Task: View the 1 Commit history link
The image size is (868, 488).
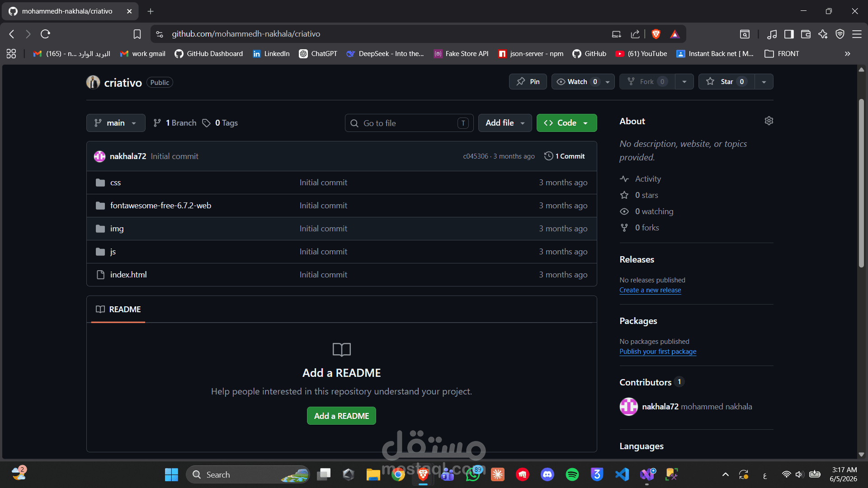Action: (565, 156)
